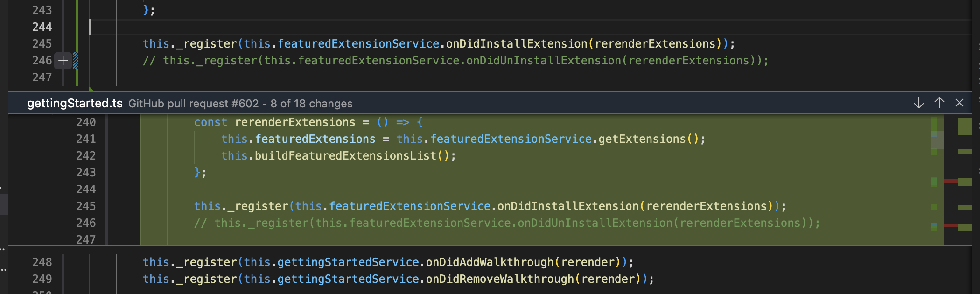
Task: Go to previous change with the up arrow
Action: pos(939,103)
